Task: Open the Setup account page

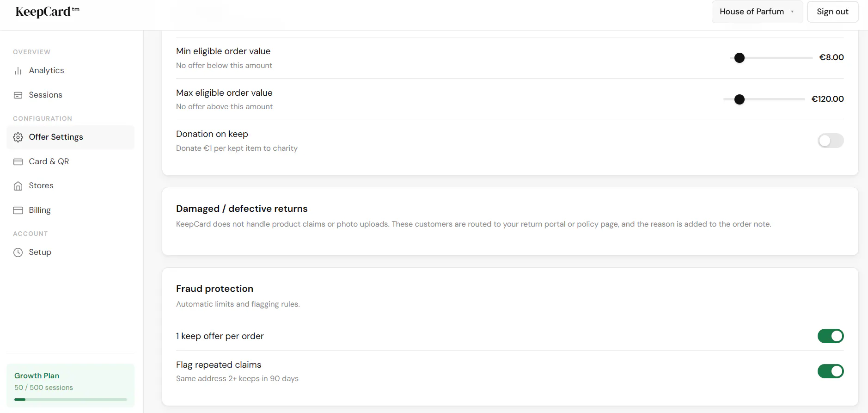Action: [x=70, y=252]
